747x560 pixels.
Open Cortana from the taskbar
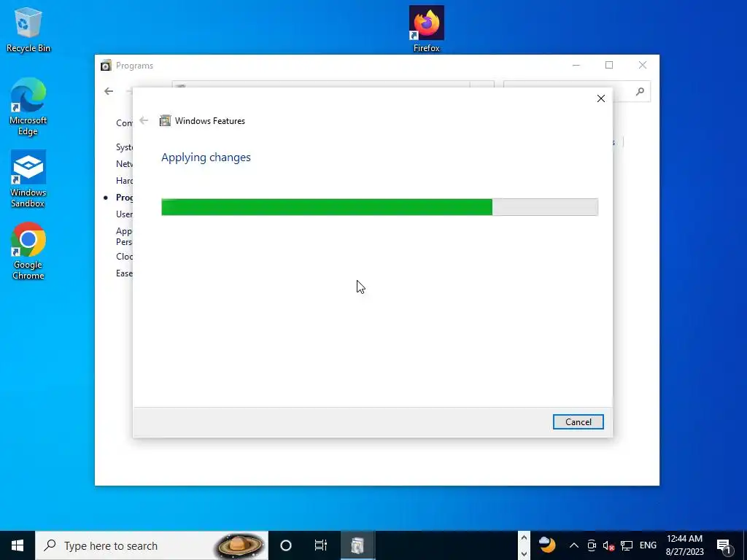pos(286,545)
